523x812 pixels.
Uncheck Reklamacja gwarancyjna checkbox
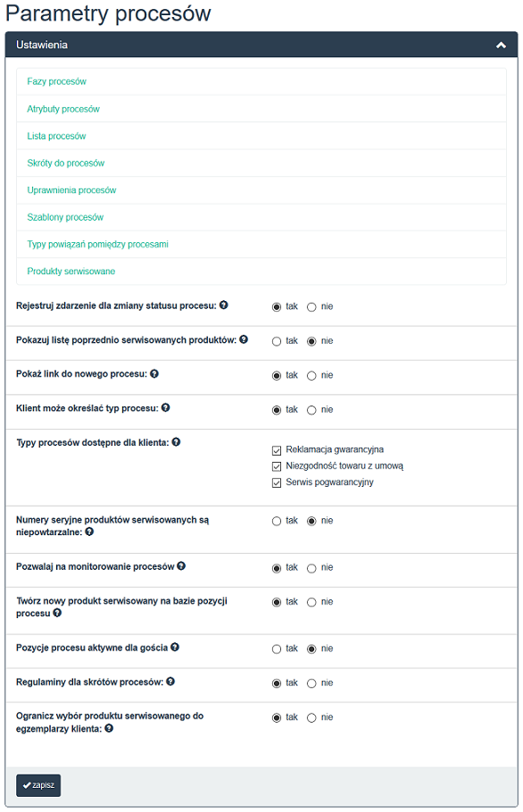click(277, 450)
